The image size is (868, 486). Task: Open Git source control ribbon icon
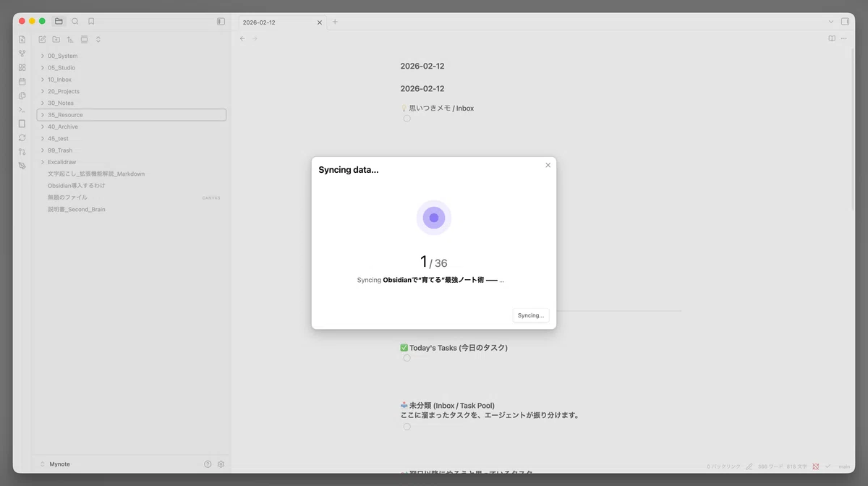[x=22, y=152]
